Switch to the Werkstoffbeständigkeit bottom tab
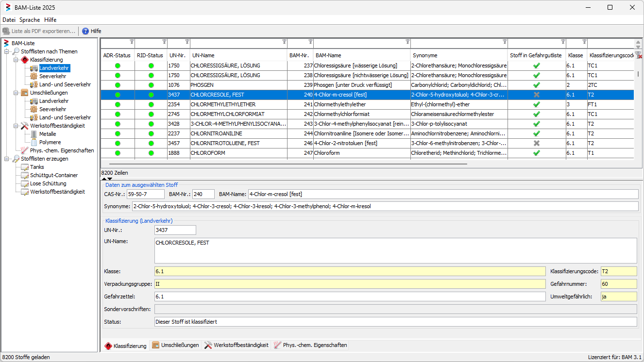The width and height of the screenshot is (644, 362). 236,346
